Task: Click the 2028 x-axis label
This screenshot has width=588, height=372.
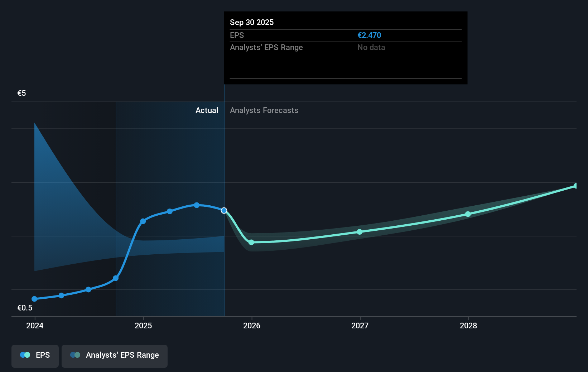Action: click(x=468, y=325)
